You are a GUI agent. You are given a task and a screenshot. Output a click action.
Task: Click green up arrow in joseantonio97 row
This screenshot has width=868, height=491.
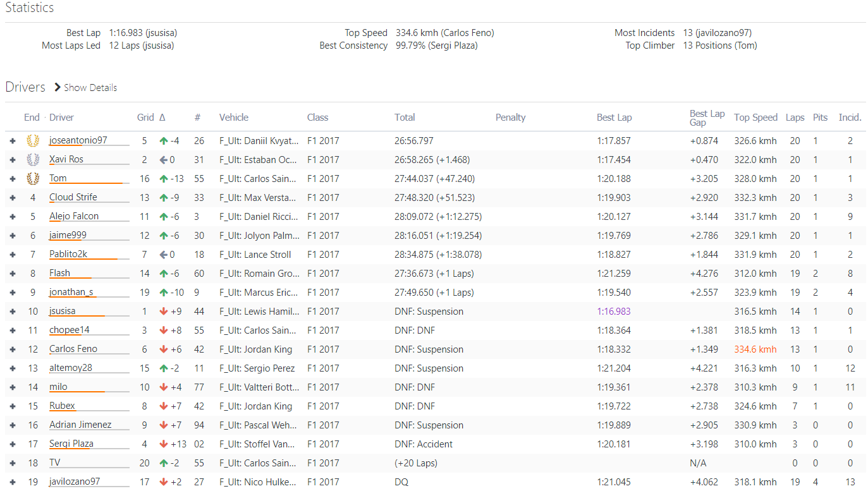pyautogui.click(x=163, y=141)
